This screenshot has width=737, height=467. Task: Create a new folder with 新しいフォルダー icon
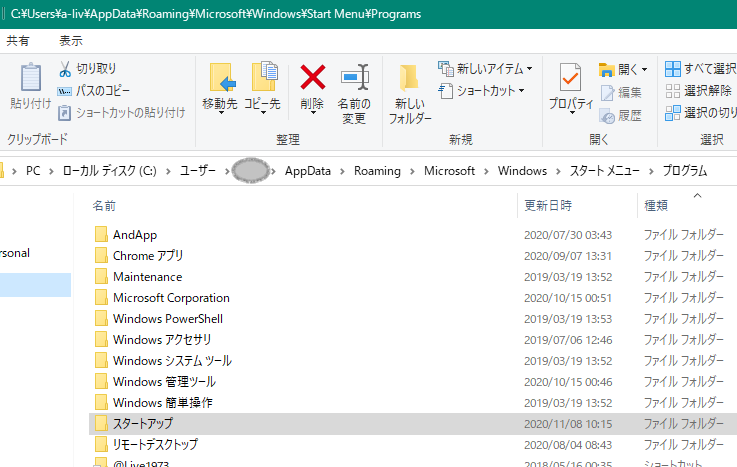pos(410,85)
